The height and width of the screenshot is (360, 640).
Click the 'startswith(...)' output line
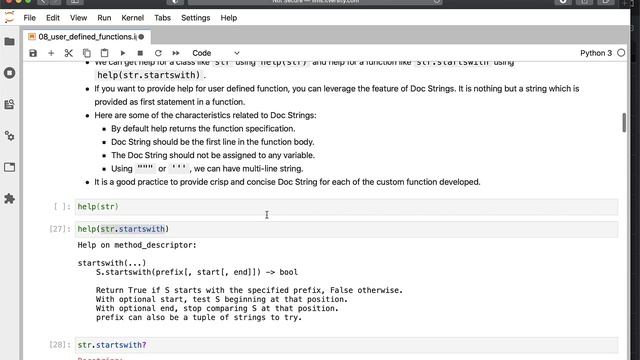(x=112, y=263)
